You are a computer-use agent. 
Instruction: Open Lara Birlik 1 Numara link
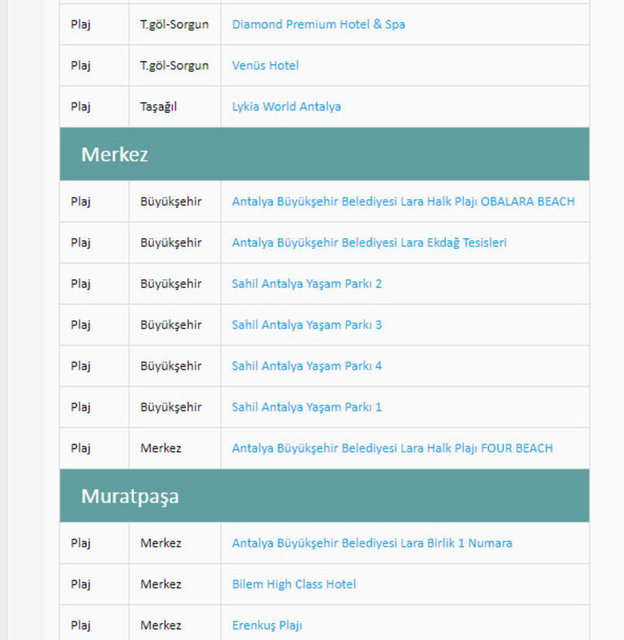[372, 543]
